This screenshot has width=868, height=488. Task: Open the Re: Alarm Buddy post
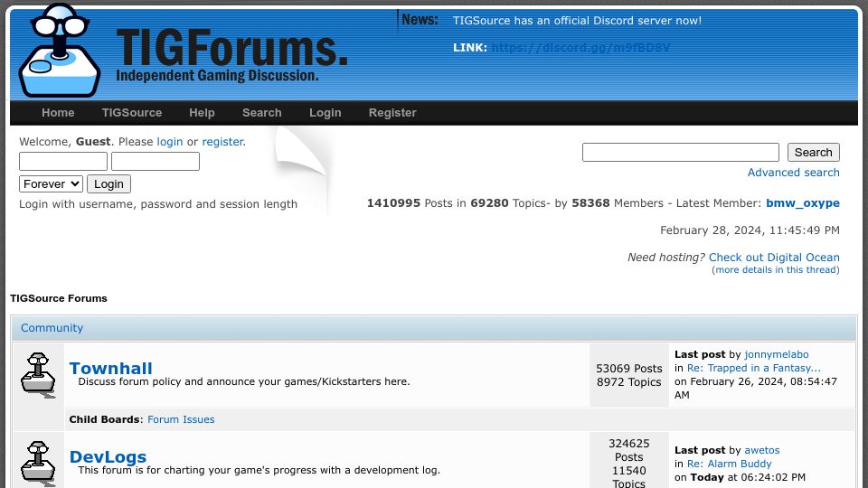coord(729,464)
